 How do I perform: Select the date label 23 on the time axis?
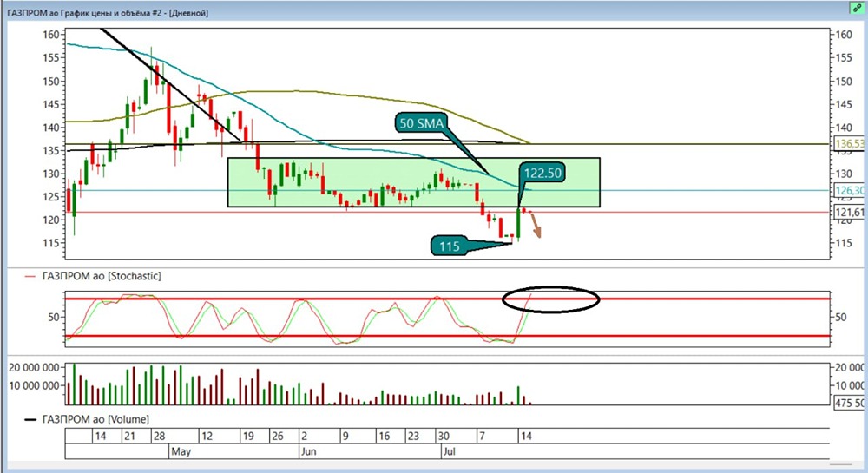pyautogui.click(x=413, y=436)
